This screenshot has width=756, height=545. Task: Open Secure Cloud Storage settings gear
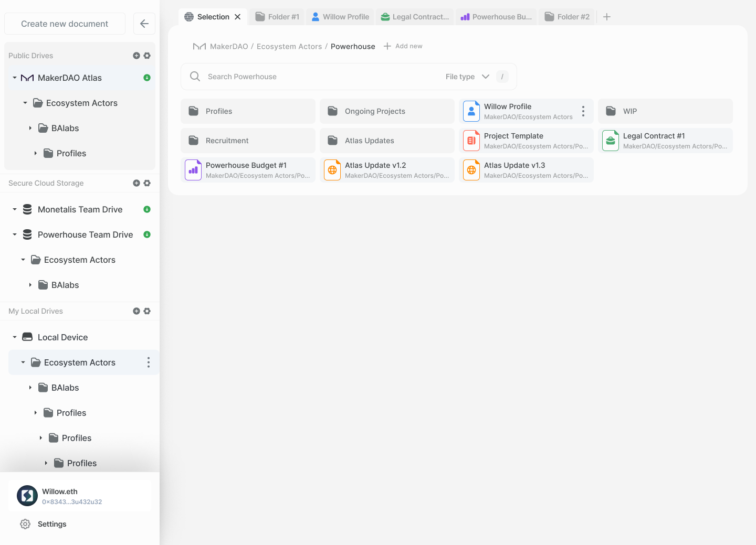147,183
